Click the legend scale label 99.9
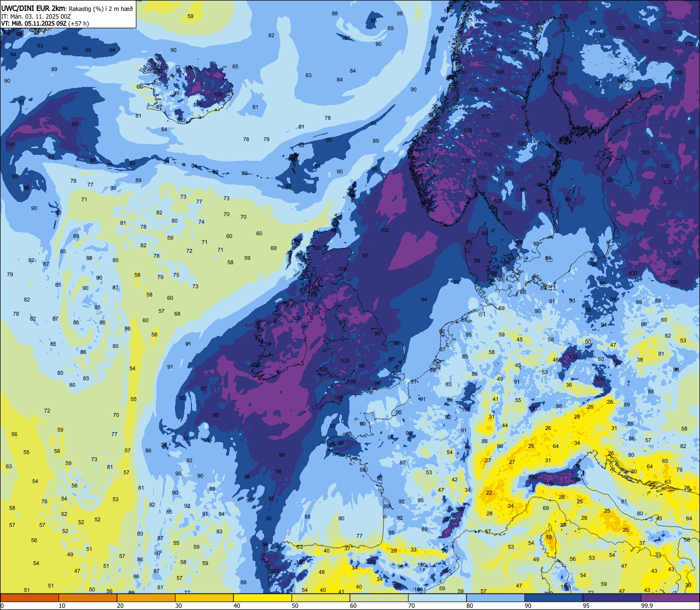Image resolution: width=700 pixels, height=610 pixels. [647, 606]
